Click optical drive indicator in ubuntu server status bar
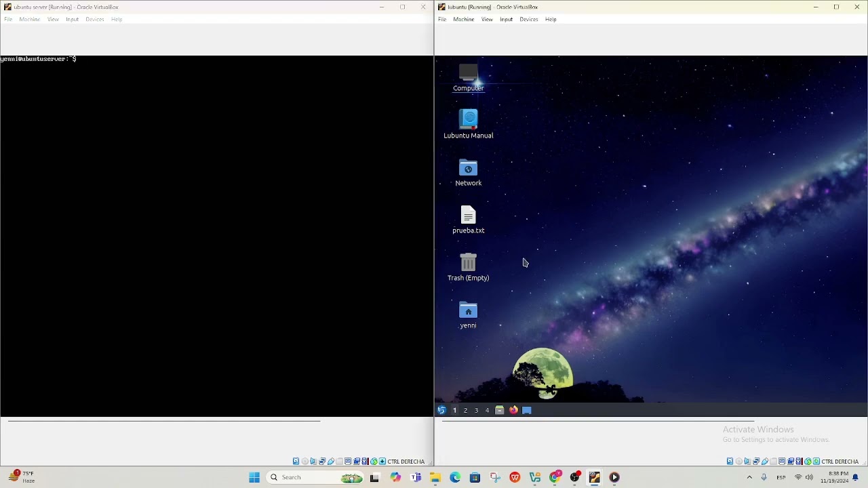868x488 pixels. (305, 462)
